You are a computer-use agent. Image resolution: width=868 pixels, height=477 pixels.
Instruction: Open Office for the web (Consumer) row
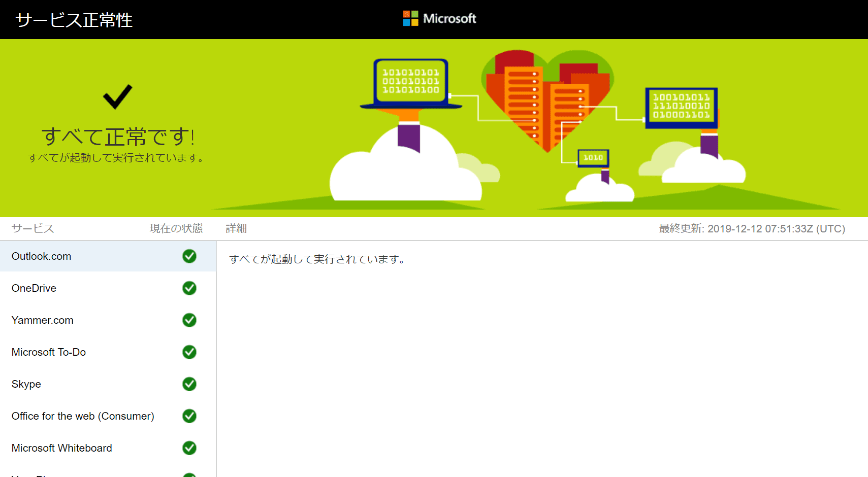click(108, 416)
